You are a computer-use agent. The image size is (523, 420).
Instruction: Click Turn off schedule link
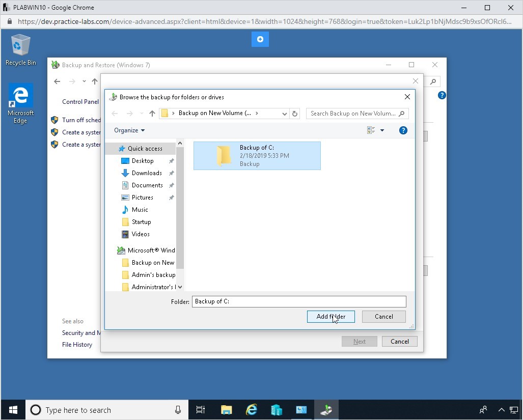[81, 120]
